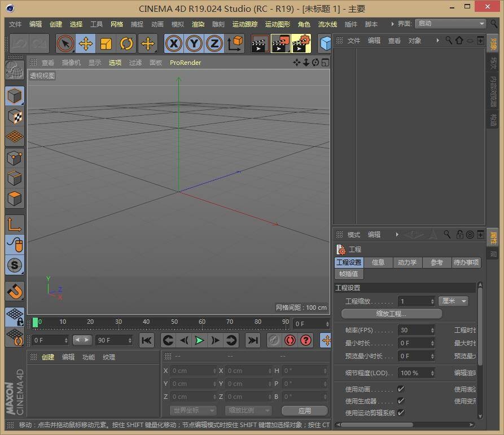Open the ProRender viewport menu
The image size is (504, 435).
pos(186,63)
